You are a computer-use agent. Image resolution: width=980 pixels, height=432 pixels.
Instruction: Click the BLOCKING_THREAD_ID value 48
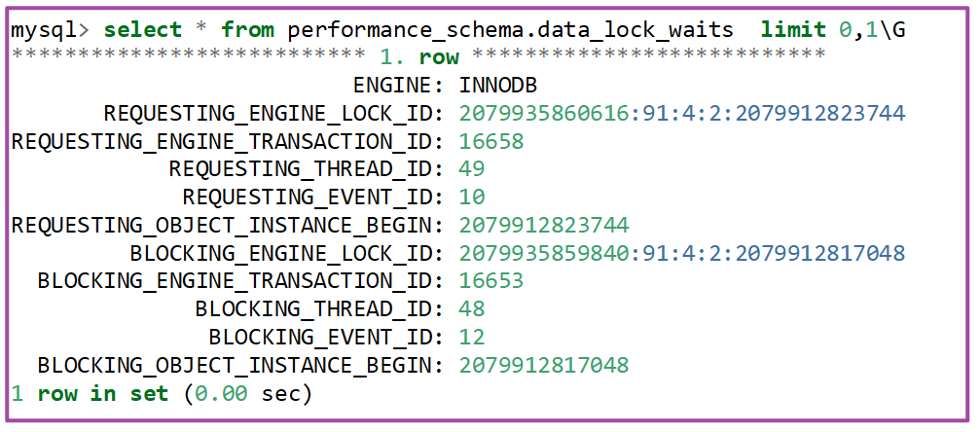click(x=472, y=309)
